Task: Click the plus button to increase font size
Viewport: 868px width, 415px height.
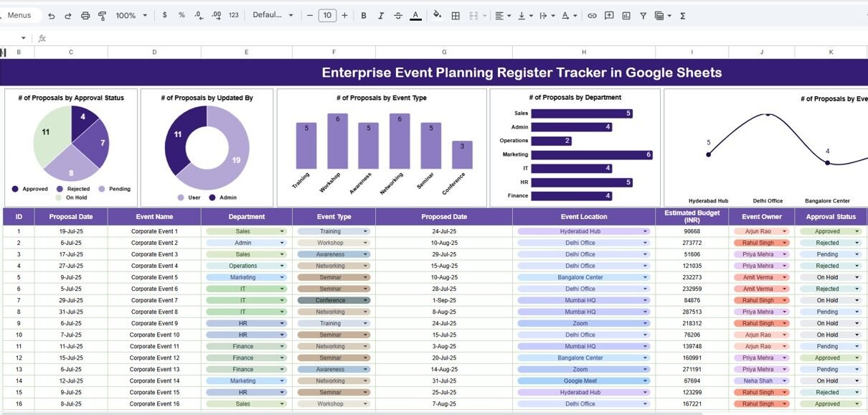Action: (x=345, y=16)
